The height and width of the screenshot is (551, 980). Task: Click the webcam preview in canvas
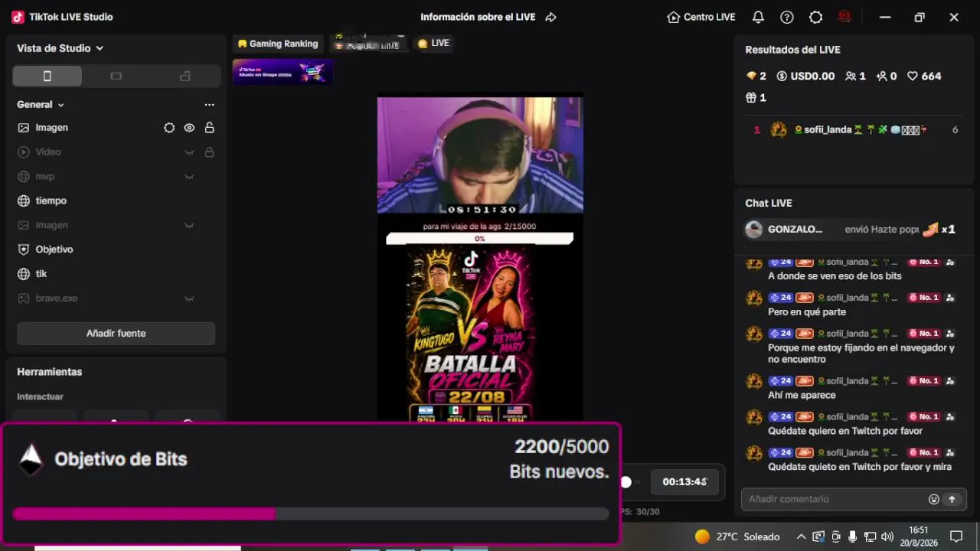tap(480, 155)
